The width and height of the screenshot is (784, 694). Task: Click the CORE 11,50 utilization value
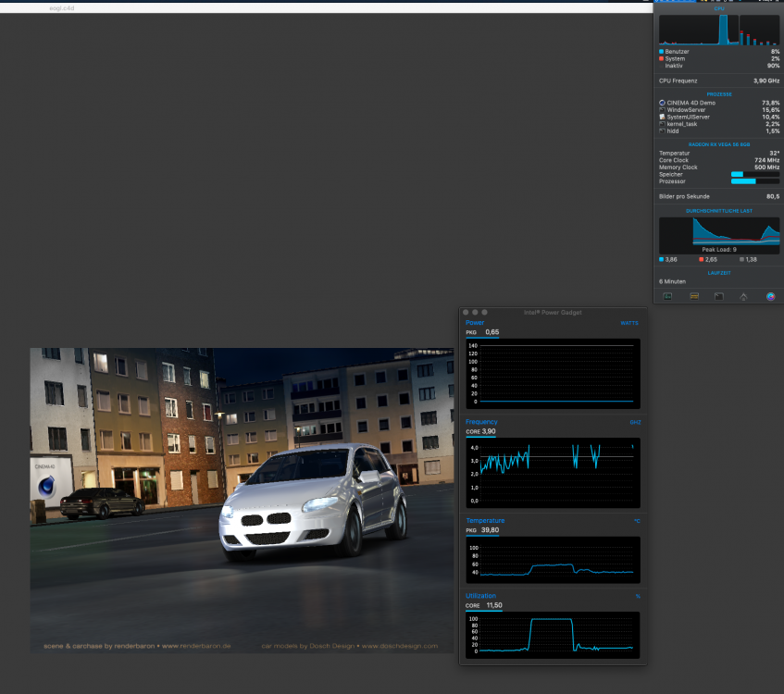(483, 605)
